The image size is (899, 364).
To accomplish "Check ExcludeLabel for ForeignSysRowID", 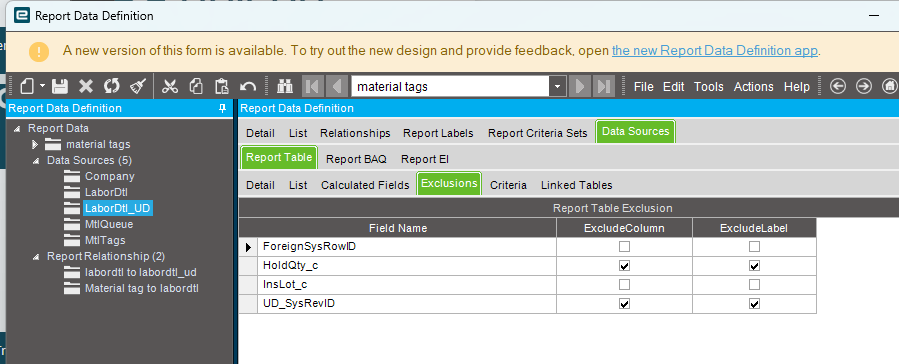I will [x=755, y=246].
